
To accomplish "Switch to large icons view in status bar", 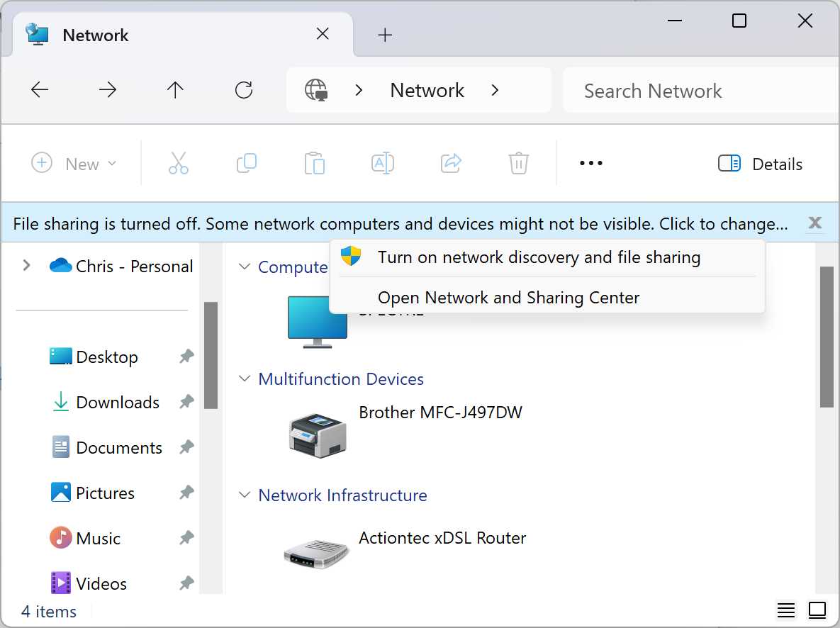I will [817, 610].
